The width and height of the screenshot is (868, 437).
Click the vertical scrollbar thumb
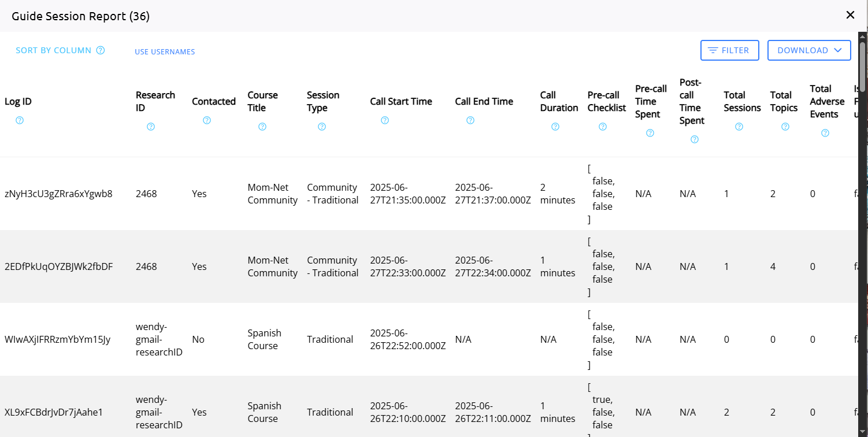pyautogui.click(x=862, y=66)
